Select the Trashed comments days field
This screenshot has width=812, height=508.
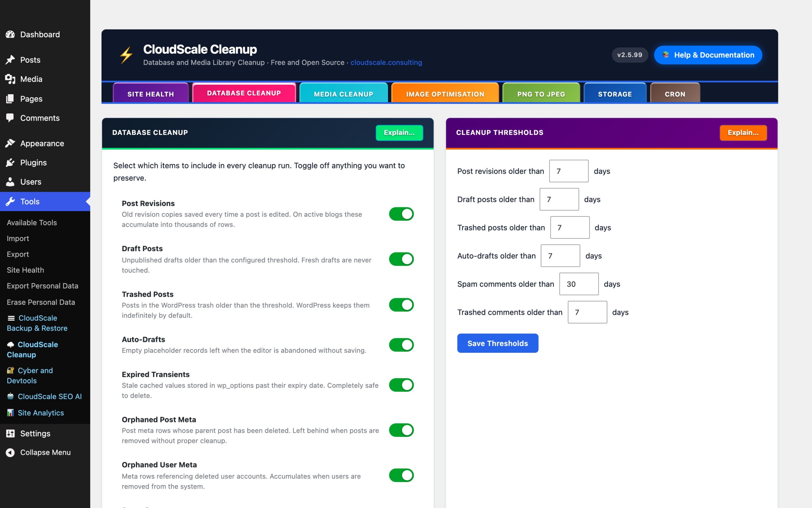(x=587, y=312)
